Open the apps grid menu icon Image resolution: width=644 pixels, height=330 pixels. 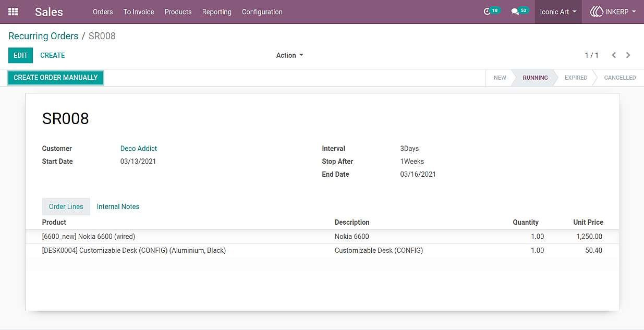pyautogui.click(x=13, y=11)
